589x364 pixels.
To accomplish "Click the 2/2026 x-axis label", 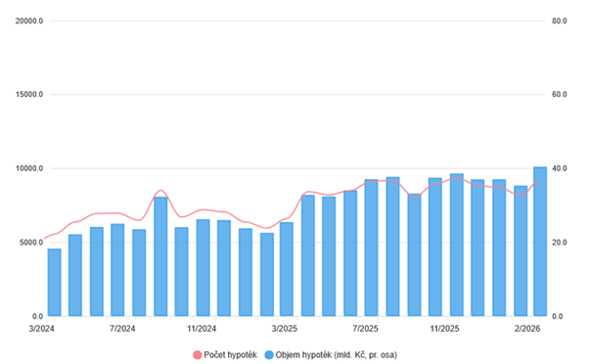I will tap(527, 329).
